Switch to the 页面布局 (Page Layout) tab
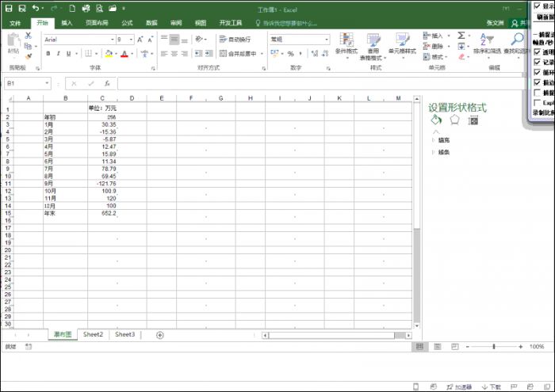The width and height of the screenshot is (555, 392). click(97, 23)
